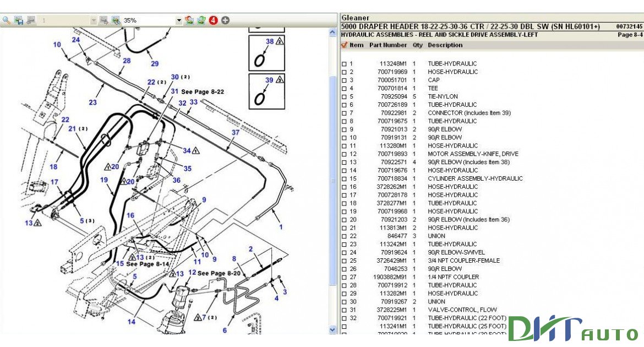
Task: Check box for item 31 VALVE-CONTROL, FLOW
Action: point(344,310)
